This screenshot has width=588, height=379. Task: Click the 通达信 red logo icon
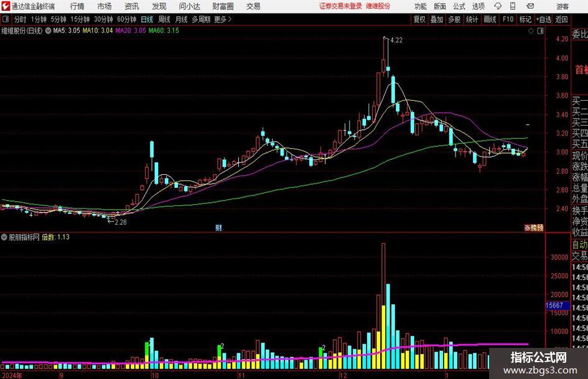pos(5,6)
